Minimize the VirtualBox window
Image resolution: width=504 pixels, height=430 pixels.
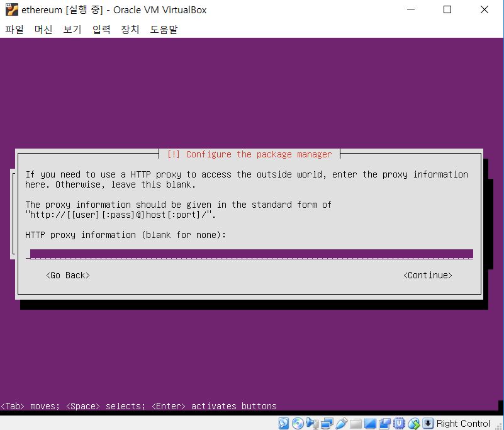[411, 9]
